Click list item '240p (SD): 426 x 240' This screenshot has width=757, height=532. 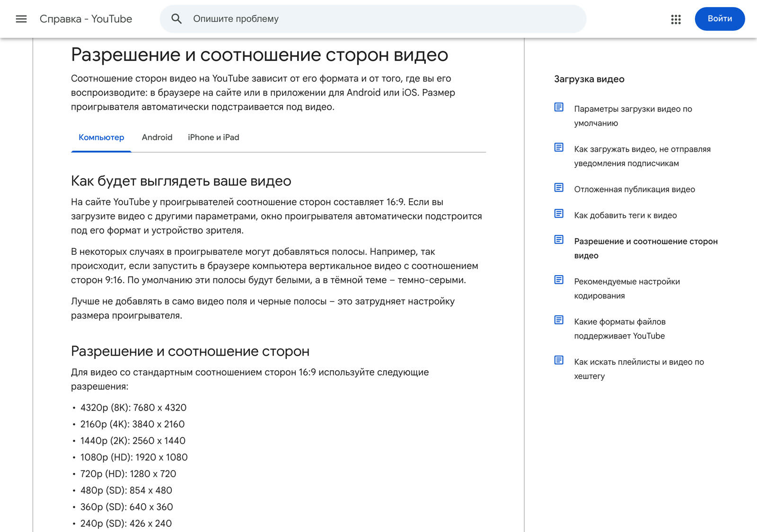point(126,523)
